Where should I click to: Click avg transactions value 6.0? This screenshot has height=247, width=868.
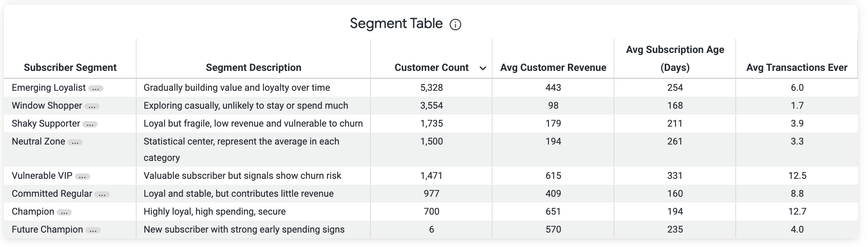(x=797, y=88)
